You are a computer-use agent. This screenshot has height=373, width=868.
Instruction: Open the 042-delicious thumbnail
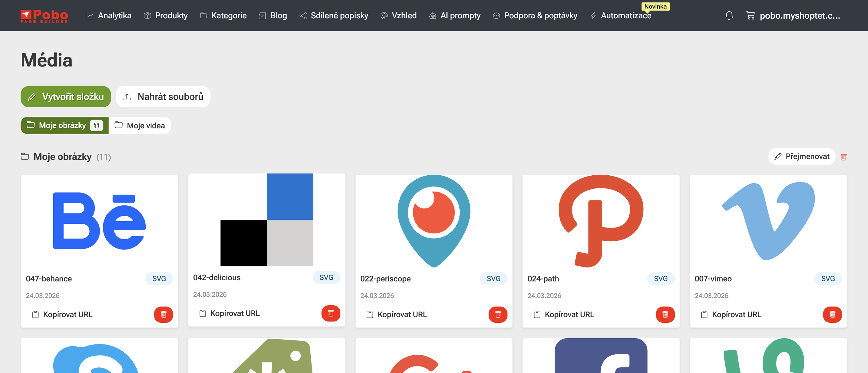[x=267, y=220]
